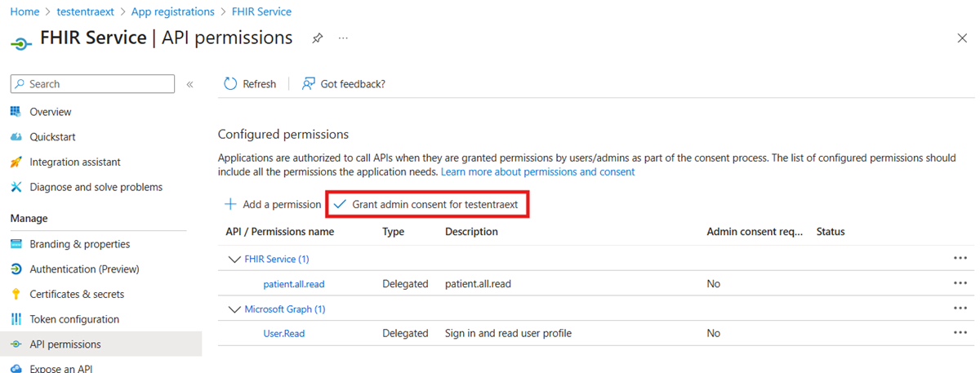Click the Refresh icon
980x373 pixels.
tap(230, 84)
